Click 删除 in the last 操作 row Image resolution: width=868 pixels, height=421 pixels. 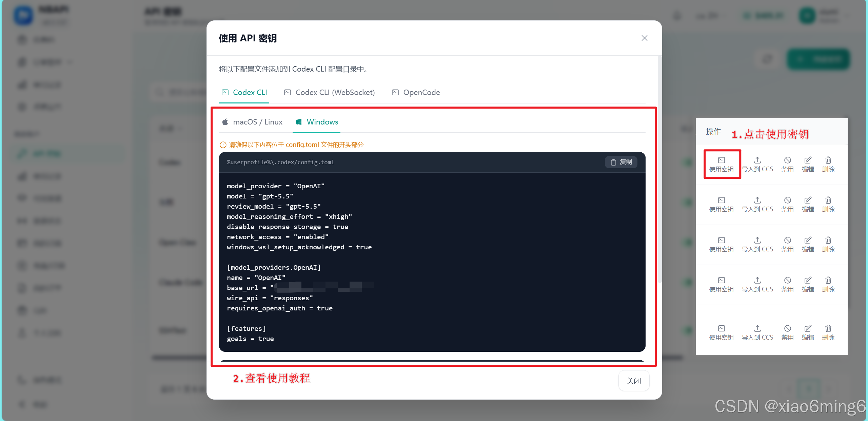coord(828,333)
